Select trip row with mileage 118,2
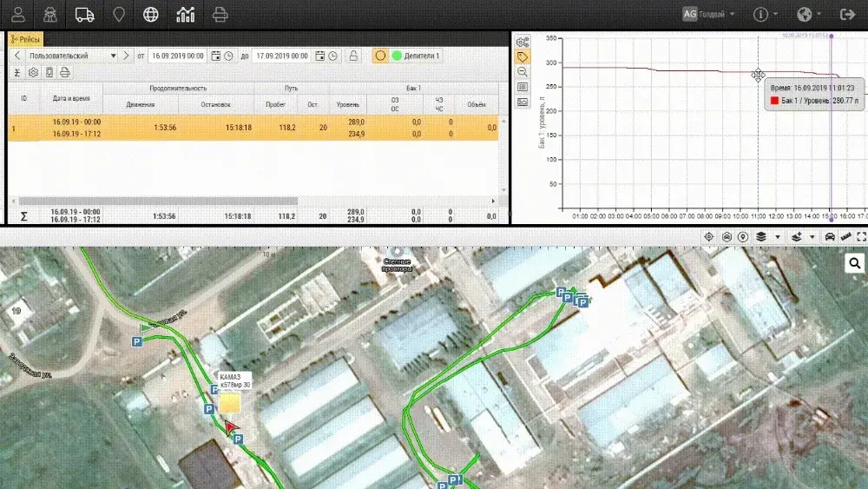The height and width of the screenshot is (489, 868). pyautogui.click(x=253, y=128)
